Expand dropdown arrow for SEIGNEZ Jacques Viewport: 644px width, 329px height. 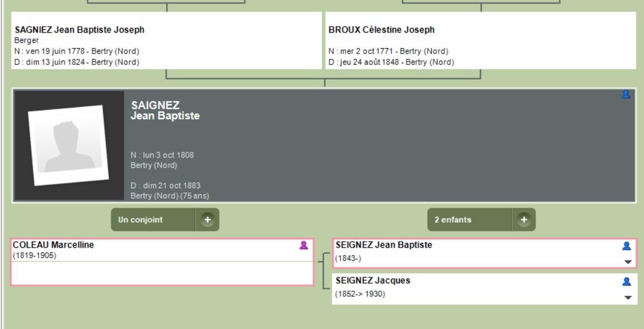pos(628,298)
